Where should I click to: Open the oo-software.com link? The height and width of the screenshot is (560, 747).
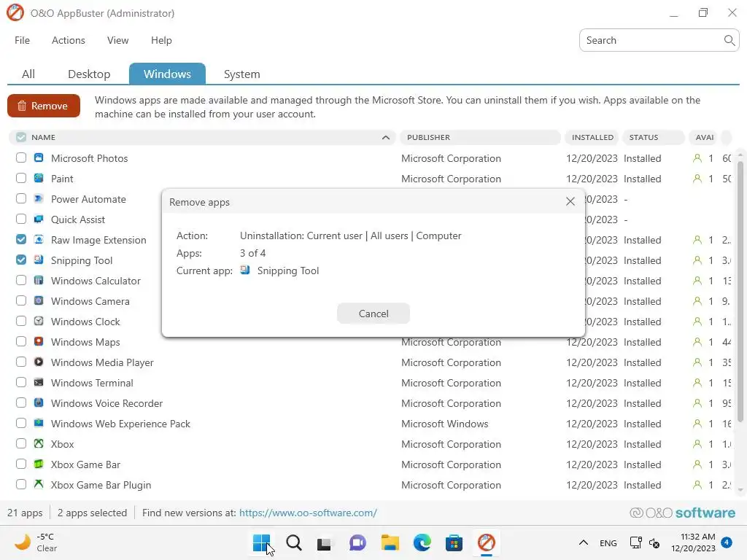309,513
